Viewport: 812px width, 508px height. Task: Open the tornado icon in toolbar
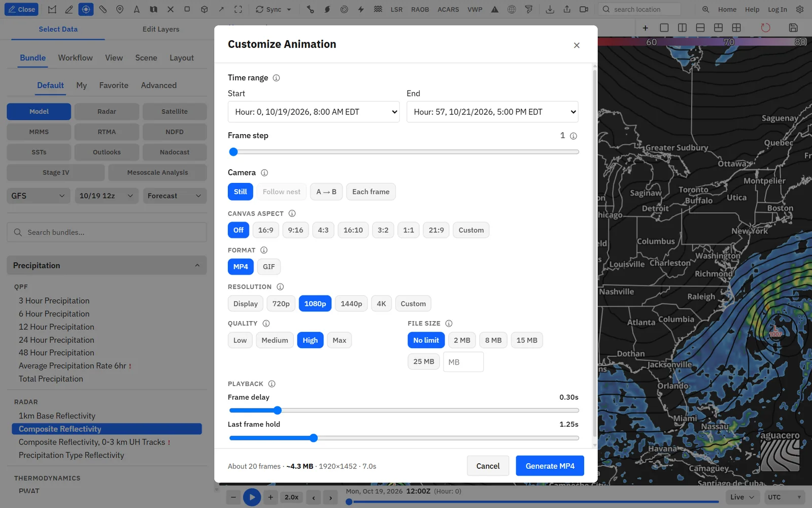(529, 9)
